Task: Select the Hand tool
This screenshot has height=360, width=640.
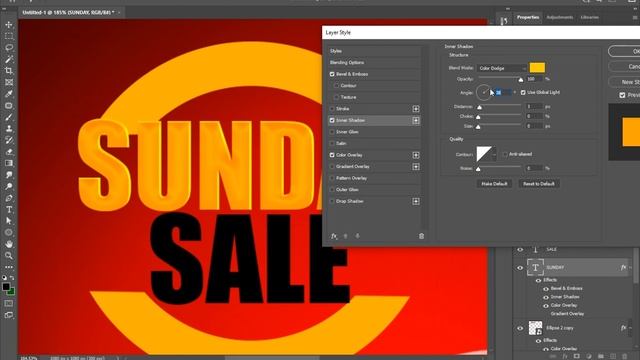Action: (9, 244)
